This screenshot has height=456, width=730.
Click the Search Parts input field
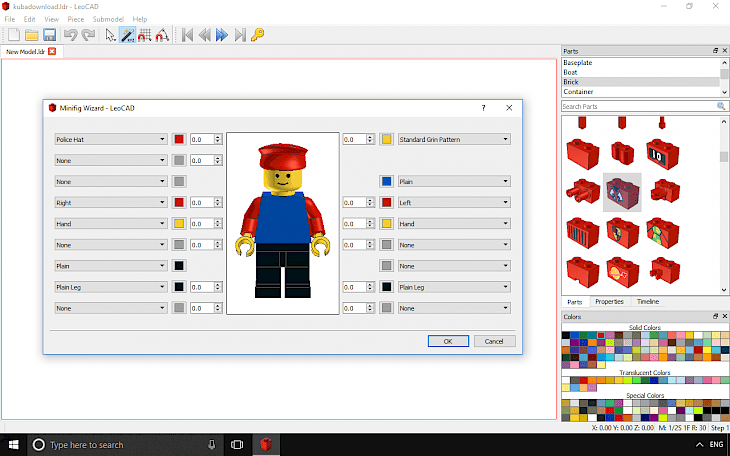pos(639,106)
